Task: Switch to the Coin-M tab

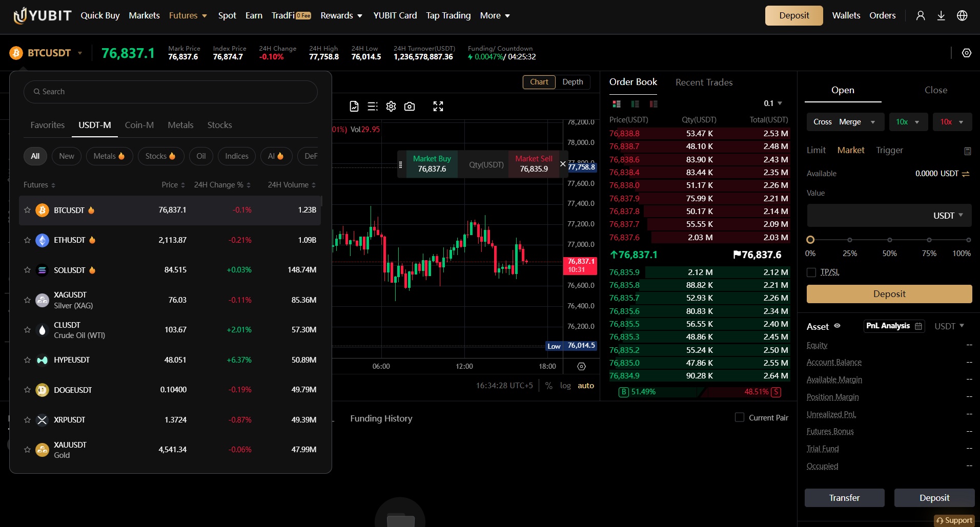Action: [x=139, y=125]
